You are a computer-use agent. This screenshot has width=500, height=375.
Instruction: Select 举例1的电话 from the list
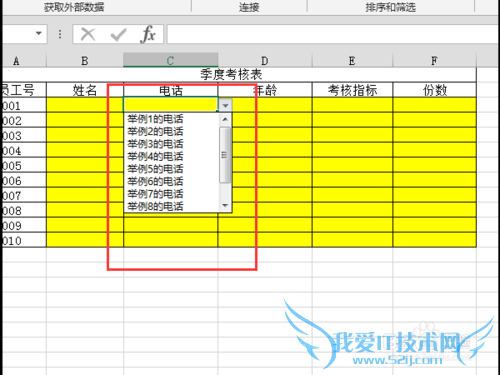tap(155, 119)
